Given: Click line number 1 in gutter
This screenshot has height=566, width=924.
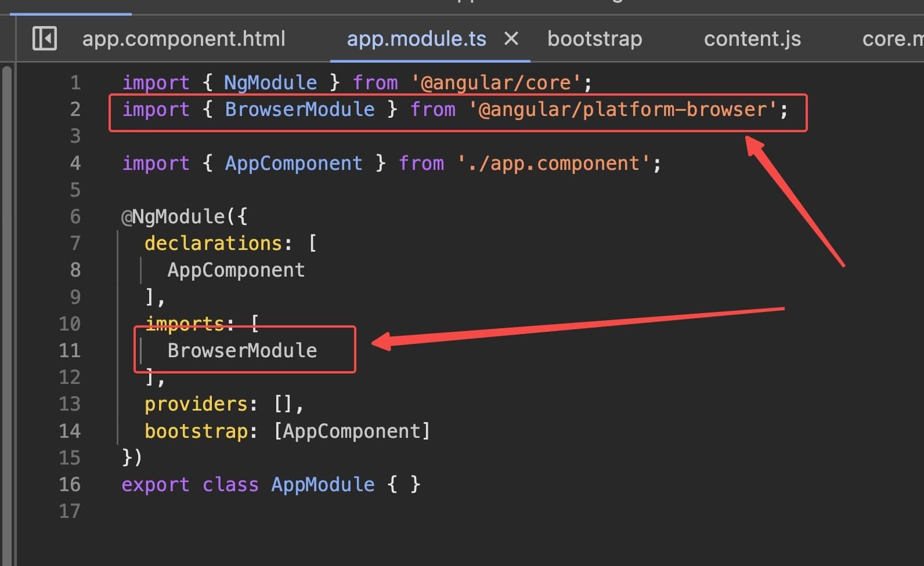Looking at the screenshot, I should (75, 83).
